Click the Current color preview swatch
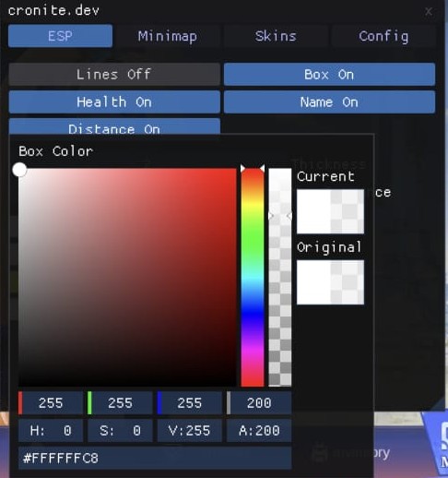This screenshot has width=448, height=478. (330, 211)
